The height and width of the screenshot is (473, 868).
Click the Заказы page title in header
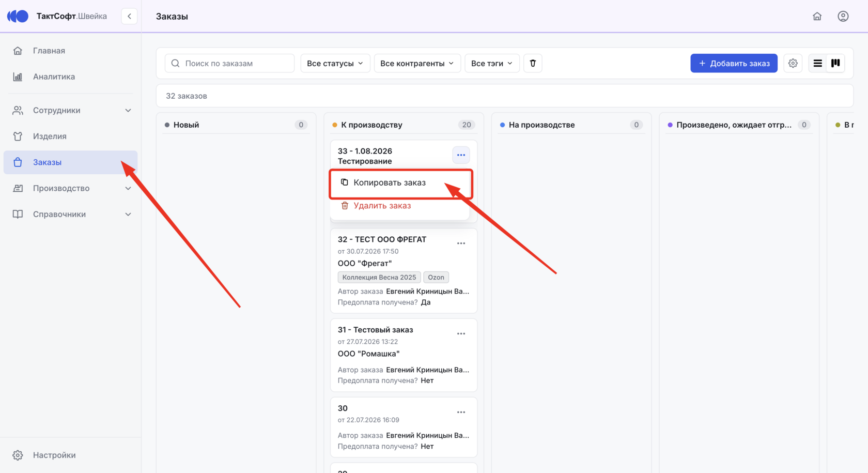(x=172, y=16)
